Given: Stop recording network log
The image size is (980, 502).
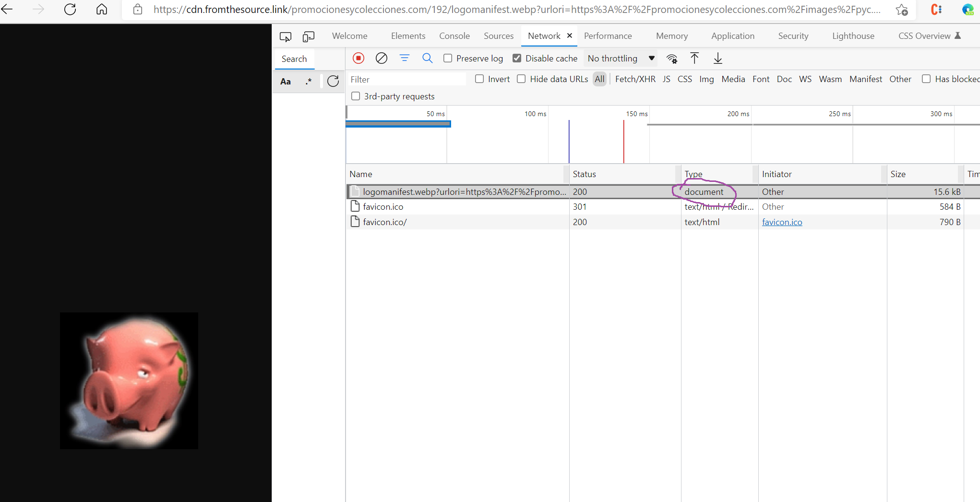Looking at the screenshot, I should [x=358, y=58].
